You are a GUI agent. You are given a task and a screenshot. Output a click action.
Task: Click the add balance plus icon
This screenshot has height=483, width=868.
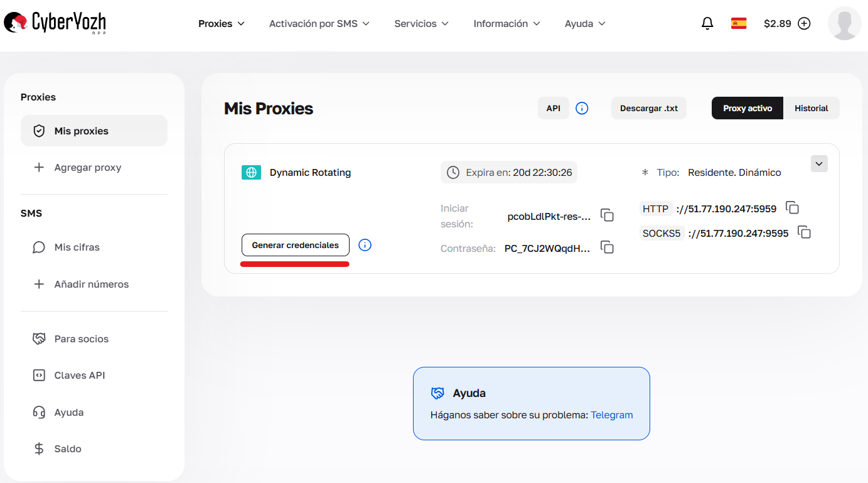pyautogui.click(x=804, y=23)
